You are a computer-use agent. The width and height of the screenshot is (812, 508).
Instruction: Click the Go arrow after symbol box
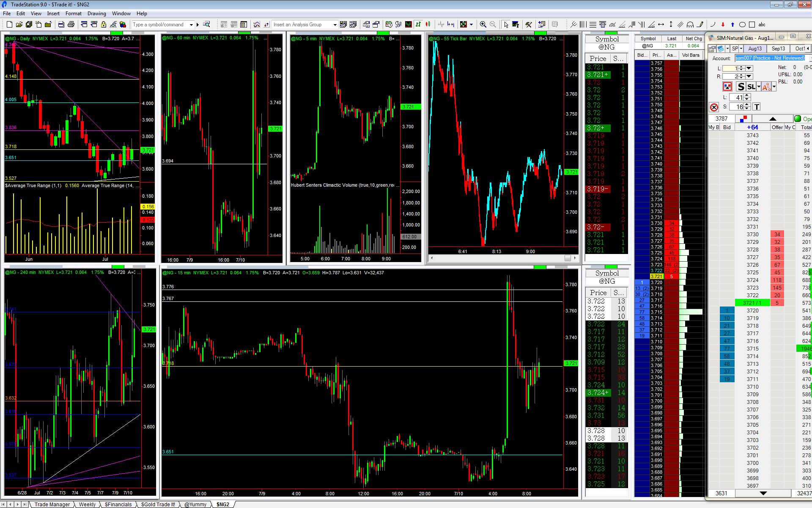(198, 25)
